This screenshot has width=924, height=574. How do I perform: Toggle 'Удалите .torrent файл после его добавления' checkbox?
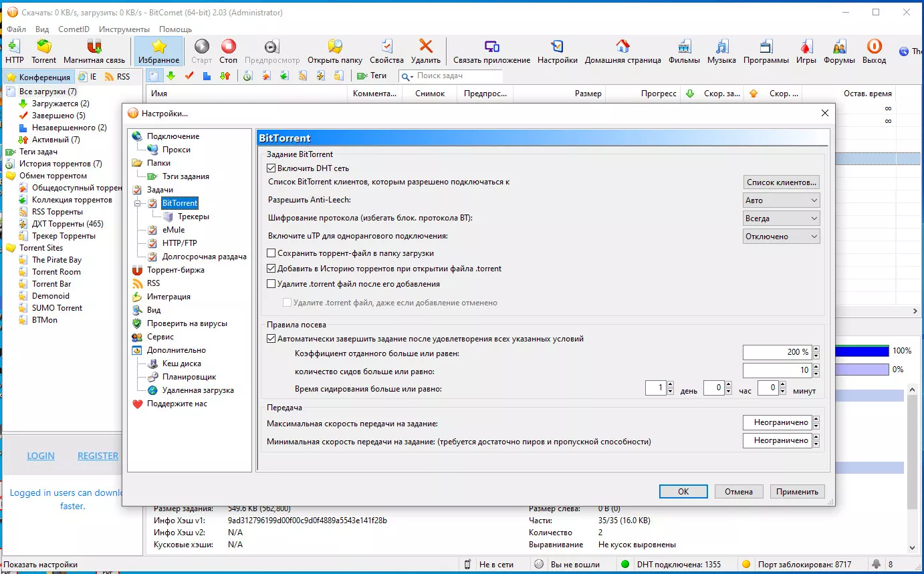pyautogui.click(x=271, y=284)
